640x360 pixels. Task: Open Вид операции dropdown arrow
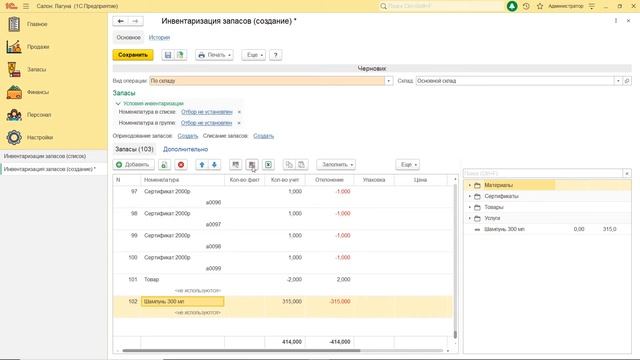coord(389,81)
